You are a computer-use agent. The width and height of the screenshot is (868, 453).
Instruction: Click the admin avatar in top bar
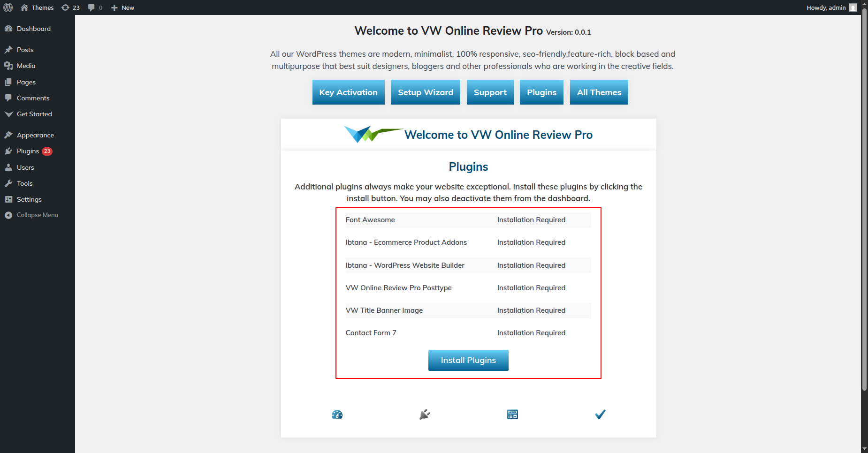[853, 8]
